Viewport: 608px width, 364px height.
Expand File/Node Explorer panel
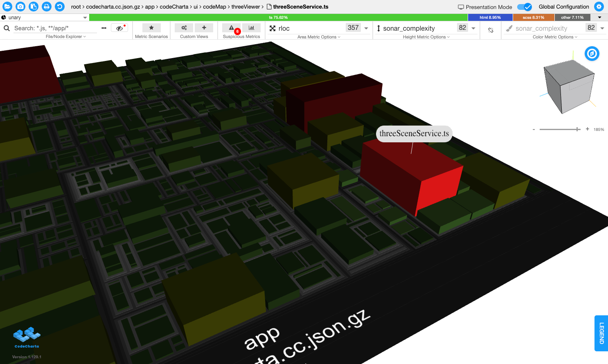point(66,36)
